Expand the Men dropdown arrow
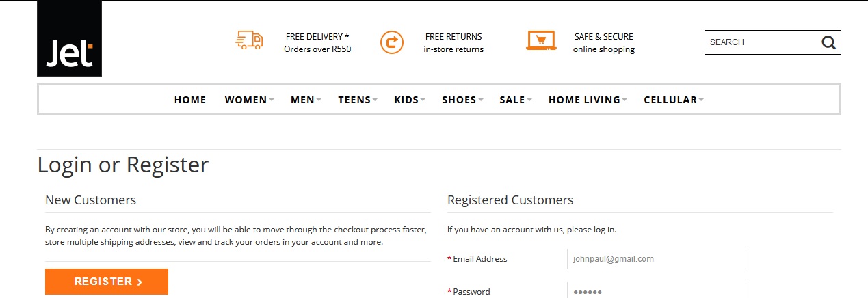Screen dimensions: 868x298 (319, 100)
